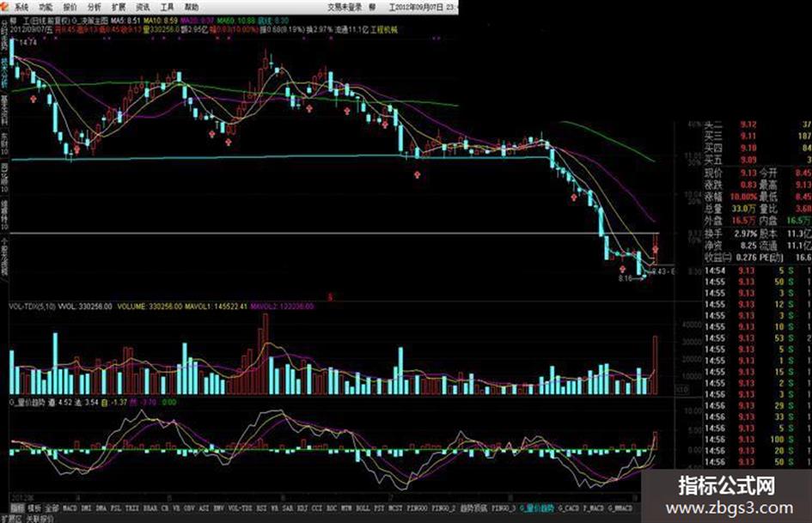
Task: Select the P_MACD indicator tab
Action: (594, 508)
